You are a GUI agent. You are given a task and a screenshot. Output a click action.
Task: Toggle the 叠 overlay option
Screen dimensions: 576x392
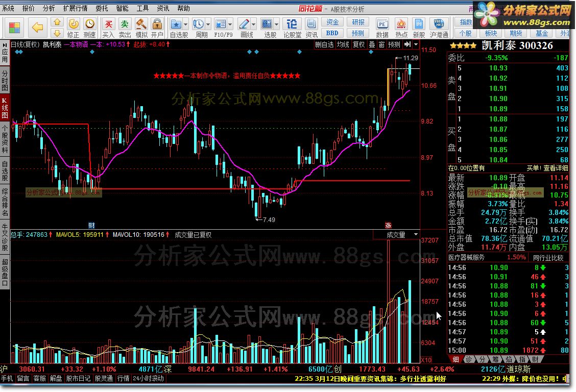pyautogui.click(x=372, y=44)
